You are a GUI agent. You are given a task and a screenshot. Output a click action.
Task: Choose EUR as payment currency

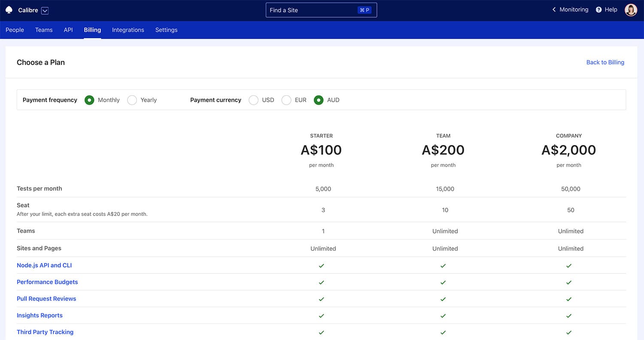[286, 100]
